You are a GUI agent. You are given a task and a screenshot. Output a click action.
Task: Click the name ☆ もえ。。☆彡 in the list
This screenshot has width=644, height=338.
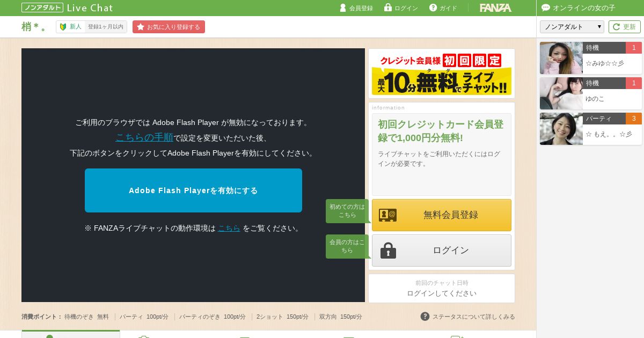pos(609,134)
